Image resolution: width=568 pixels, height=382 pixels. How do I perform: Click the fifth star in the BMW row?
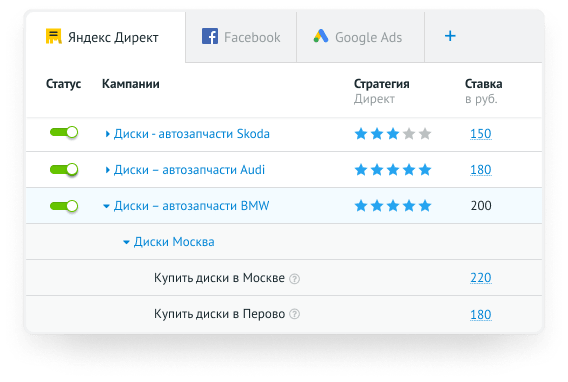[x=425, y=206]
